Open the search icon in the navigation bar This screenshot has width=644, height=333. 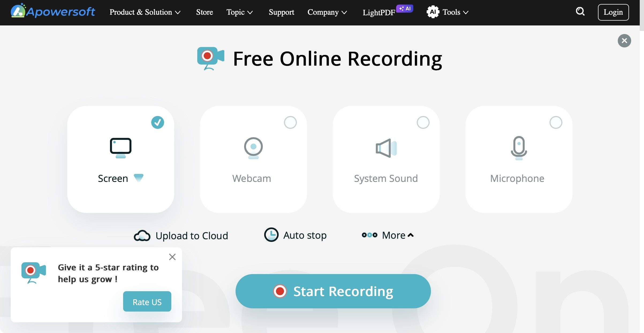click(580, 12)
